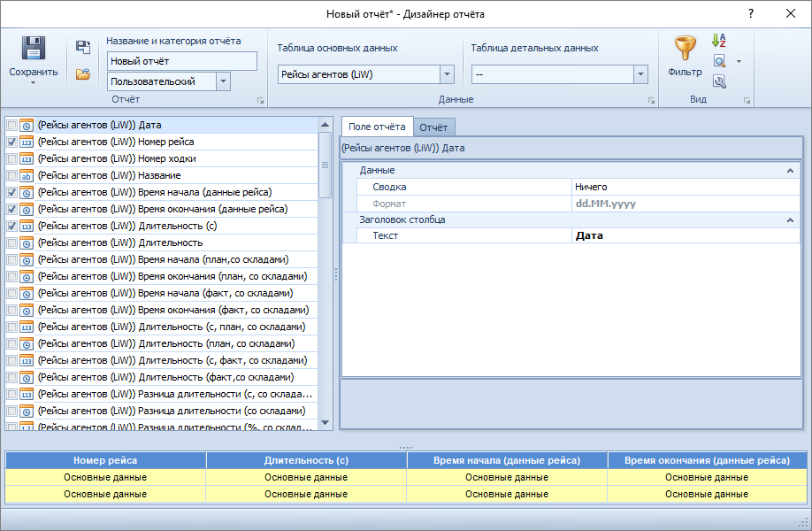This screenshot has height=531, width=812.
Task: Click 123 icon of Длительность (с, план, со складами)
Action: [27, 327]
